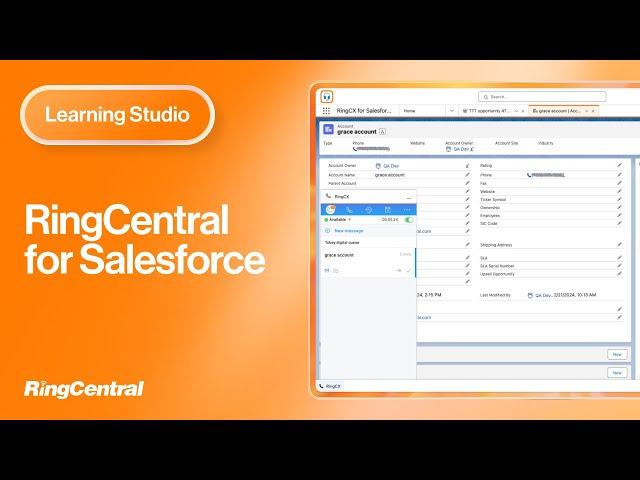This screenshot has height=480, width=640.
Task: Close the TTT opportunity tab
Action: (523, 111)
